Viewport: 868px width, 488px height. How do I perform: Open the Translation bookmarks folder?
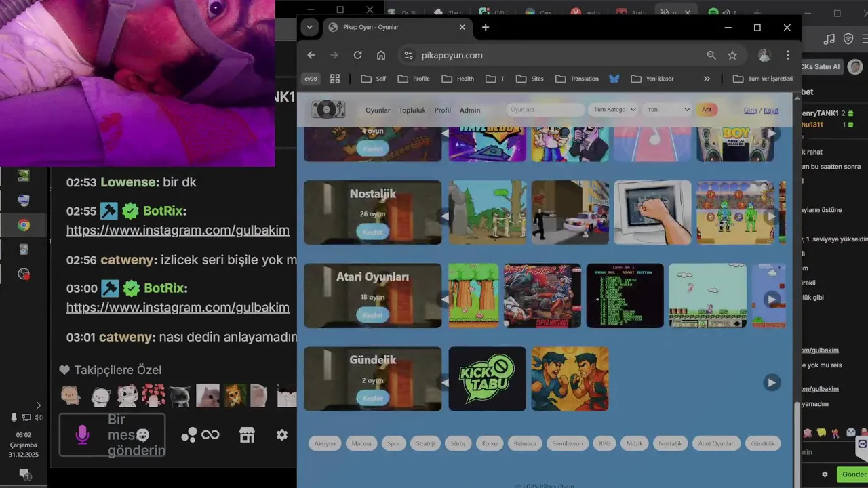[x=577, y=79]
